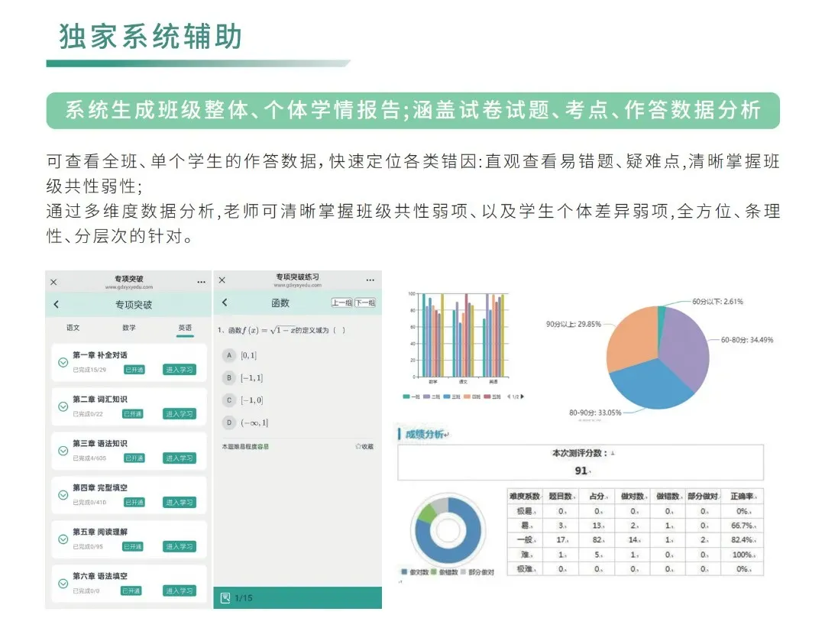Click the check circle for 第三章 语法知识
The height and width of the screenshot is (644, 825).
(x=63, y=451)
